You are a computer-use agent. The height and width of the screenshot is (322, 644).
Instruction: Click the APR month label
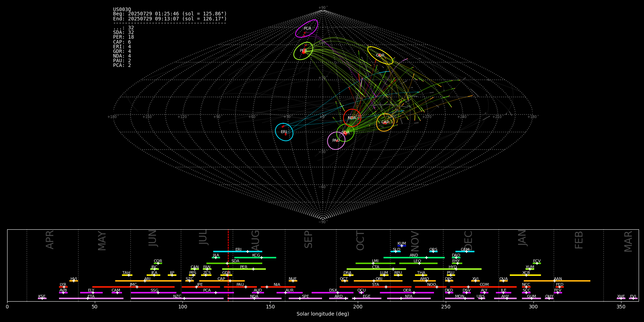pyautogui.click(x=50, y=240)
